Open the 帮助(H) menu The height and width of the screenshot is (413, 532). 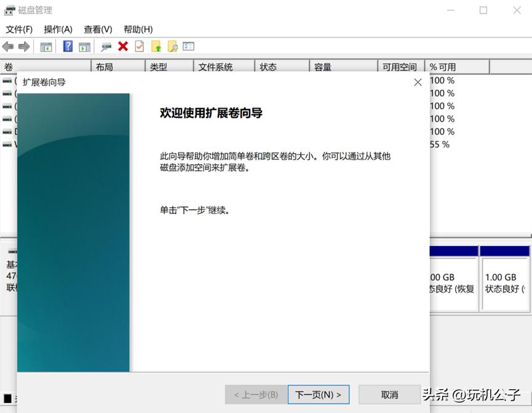[x=138, y=29]
